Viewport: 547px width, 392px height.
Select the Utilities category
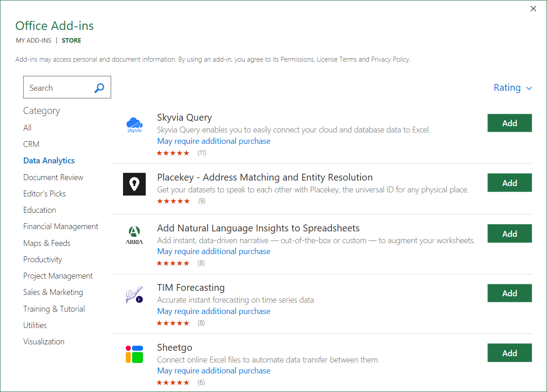pyautogui.click(x=35, y=325)
